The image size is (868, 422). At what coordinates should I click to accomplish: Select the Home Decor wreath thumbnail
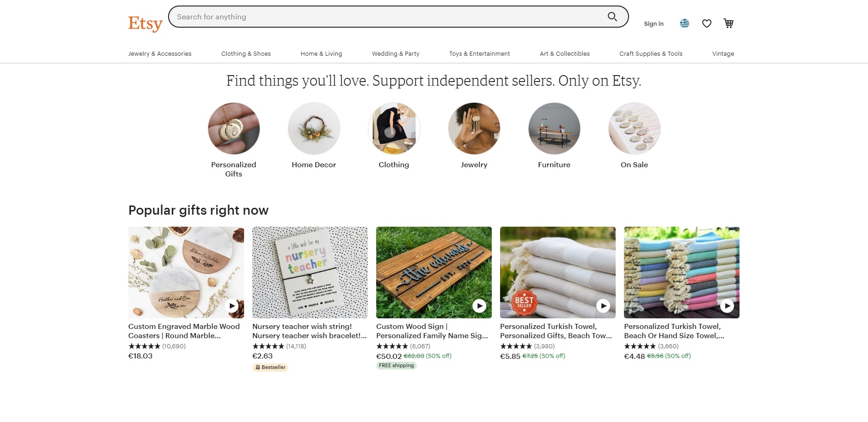point(314,129)
